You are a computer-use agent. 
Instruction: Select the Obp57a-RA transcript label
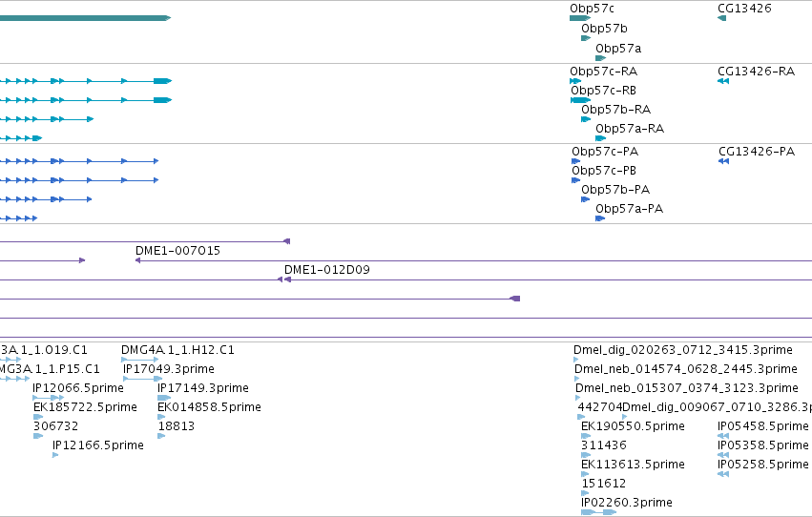[630, 129]
